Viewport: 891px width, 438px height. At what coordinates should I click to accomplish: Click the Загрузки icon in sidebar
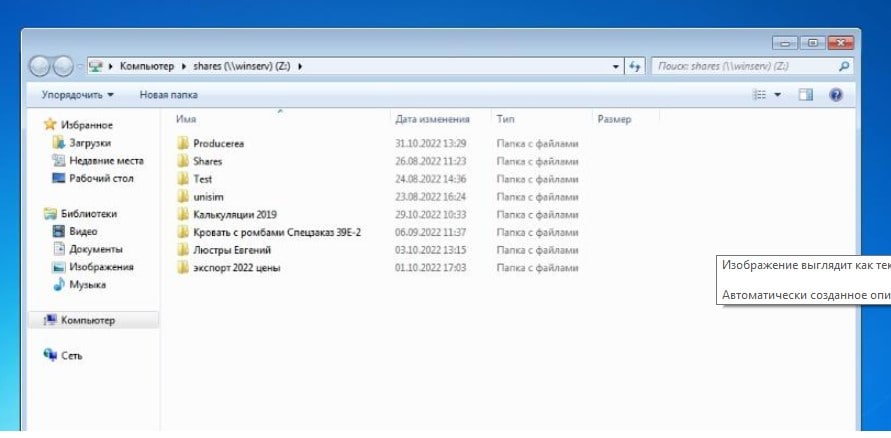coord(59,143)
